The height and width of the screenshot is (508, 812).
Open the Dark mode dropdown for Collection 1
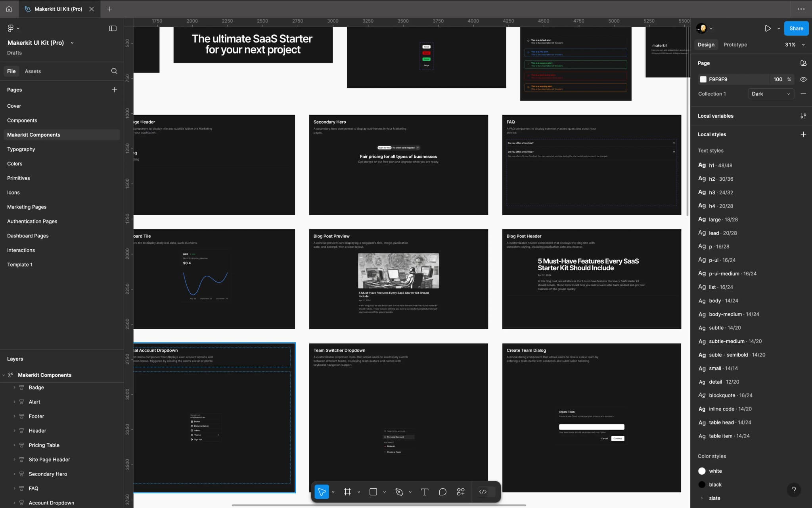(x=770, y=94)
